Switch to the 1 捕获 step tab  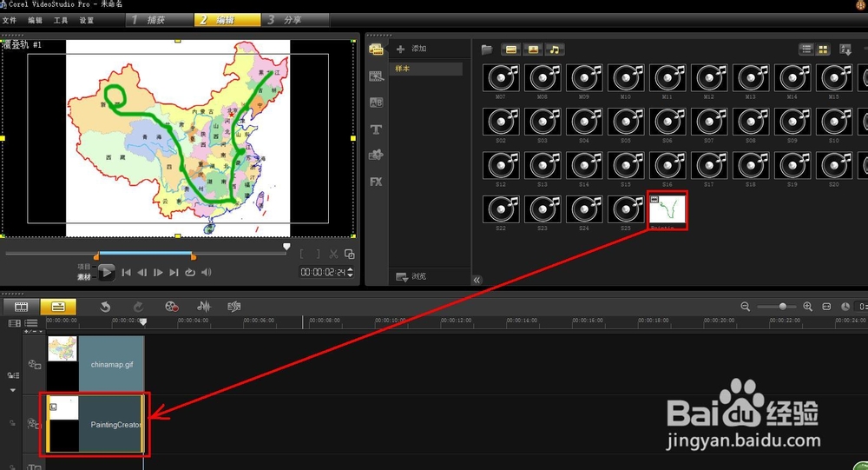pos(160,20)
